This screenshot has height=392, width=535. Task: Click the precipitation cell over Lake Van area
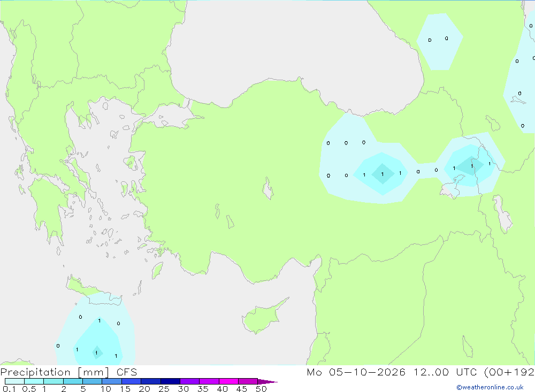[471, 165]
